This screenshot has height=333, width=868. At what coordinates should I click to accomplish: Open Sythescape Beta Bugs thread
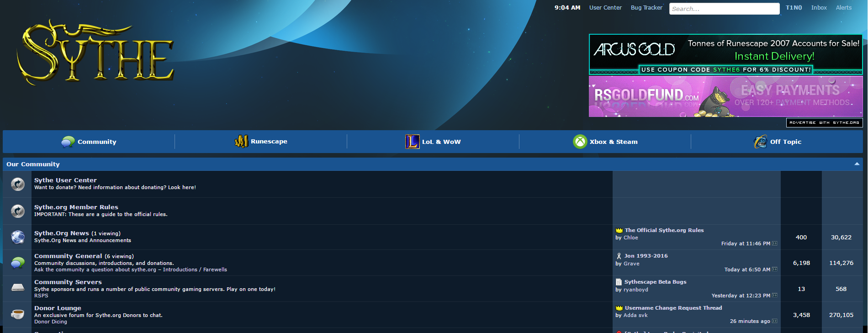pyautogui.click(x=655, y=282)
